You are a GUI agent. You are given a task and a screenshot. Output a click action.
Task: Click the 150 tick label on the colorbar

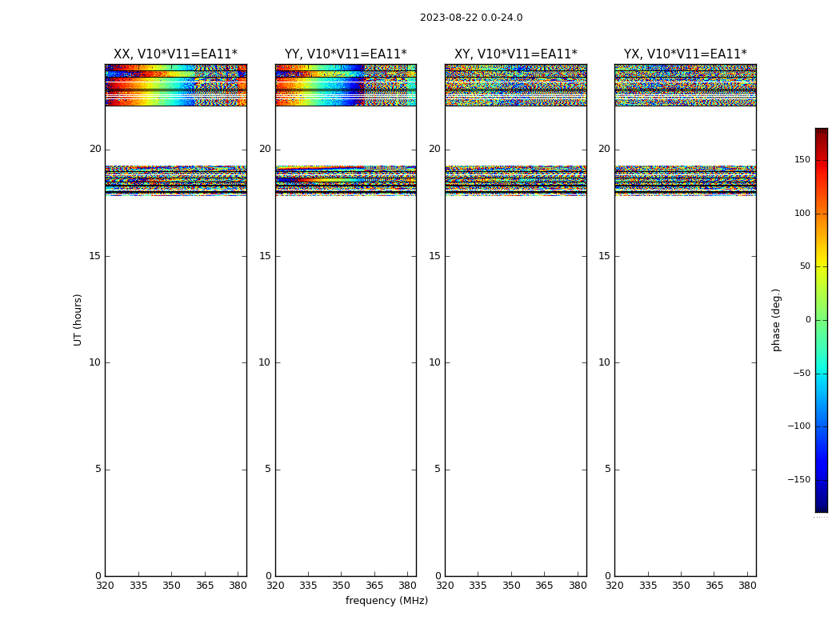click(802, 159)
